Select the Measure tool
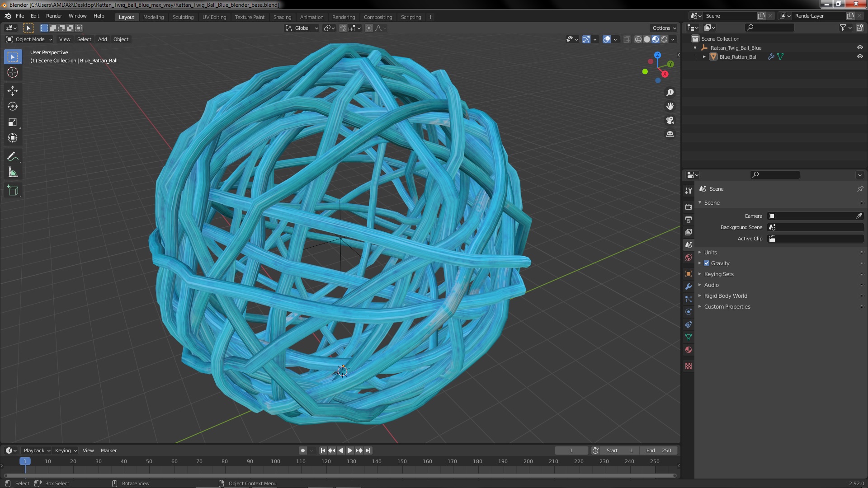This screenshot has height=488, width=868. [13, 172]
